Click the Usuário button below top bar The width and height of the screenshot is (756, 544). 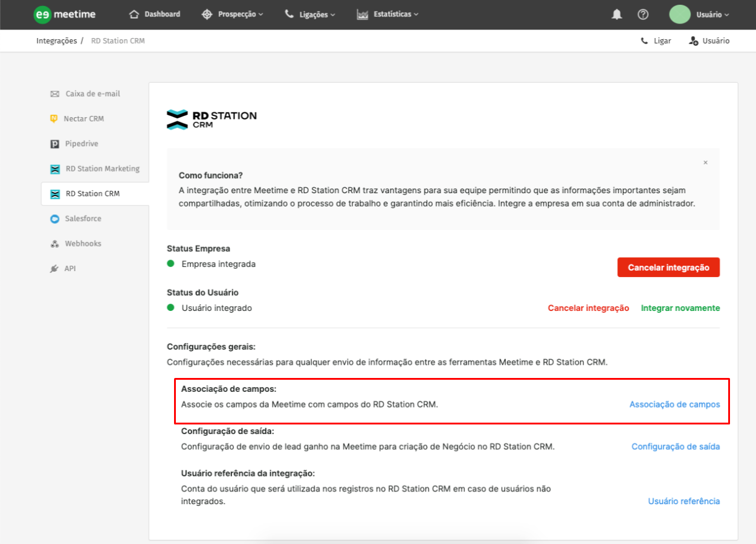click(x=709, y=41)
